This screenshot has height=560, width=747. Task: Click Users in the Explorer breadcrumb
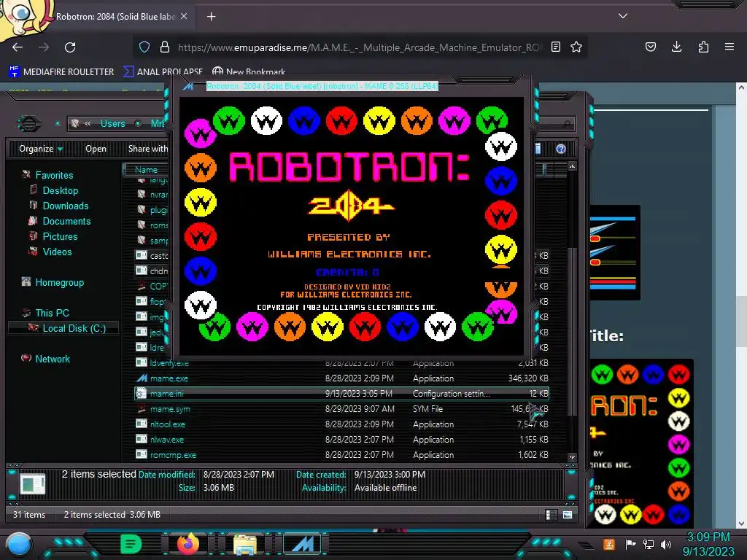click(112, 123)
